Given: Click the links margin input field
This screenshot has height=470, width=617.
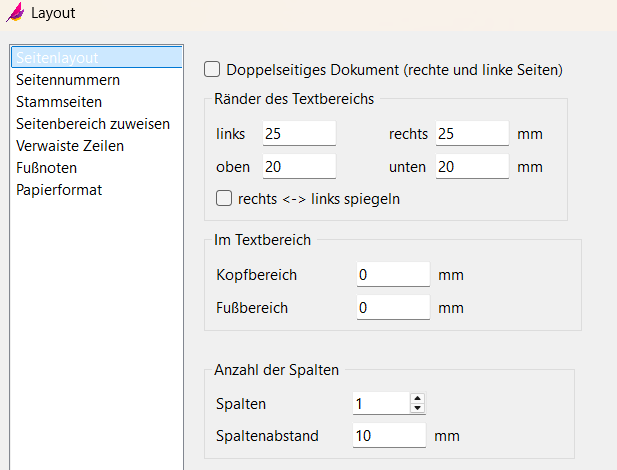Looking at the screenshot, I should (x=299, y=133).
